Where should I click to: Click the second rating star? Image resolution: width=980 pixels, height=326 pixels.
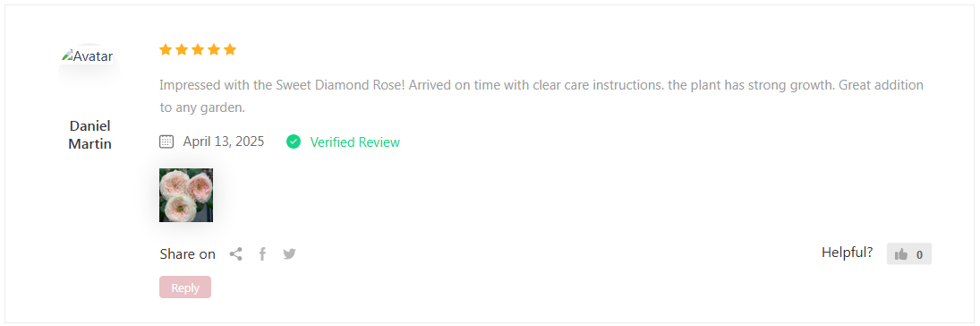point(182,49)
